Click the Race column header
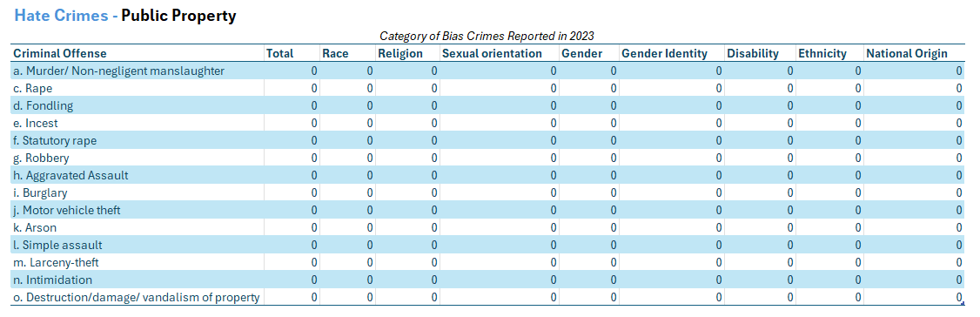The height and width of the screenshot is (317, 980). (x=335, y=54)
